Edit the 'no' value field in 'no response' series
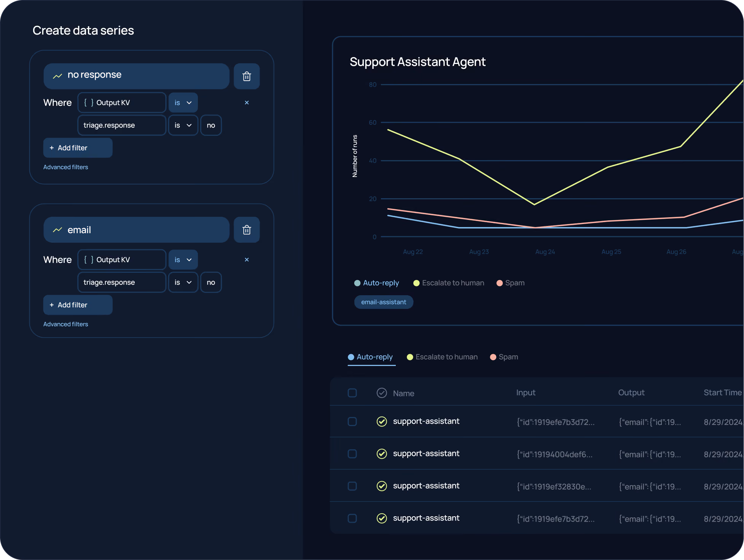This screenshot has width=744, height=560. coord(211,125)
